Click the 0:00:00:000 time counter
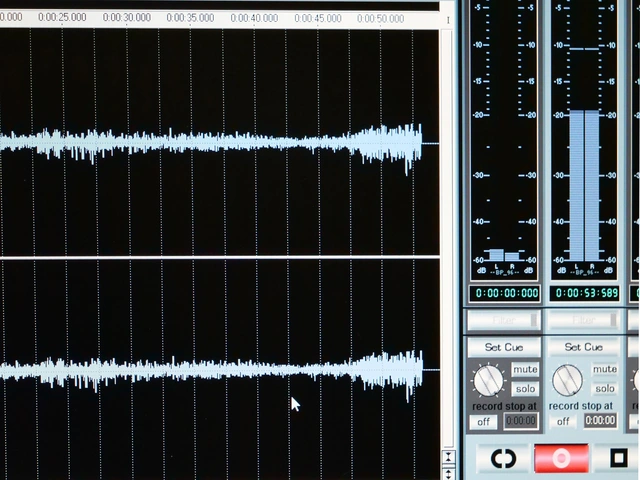Viewport: 640px width, 480px height. pos(505,293)
